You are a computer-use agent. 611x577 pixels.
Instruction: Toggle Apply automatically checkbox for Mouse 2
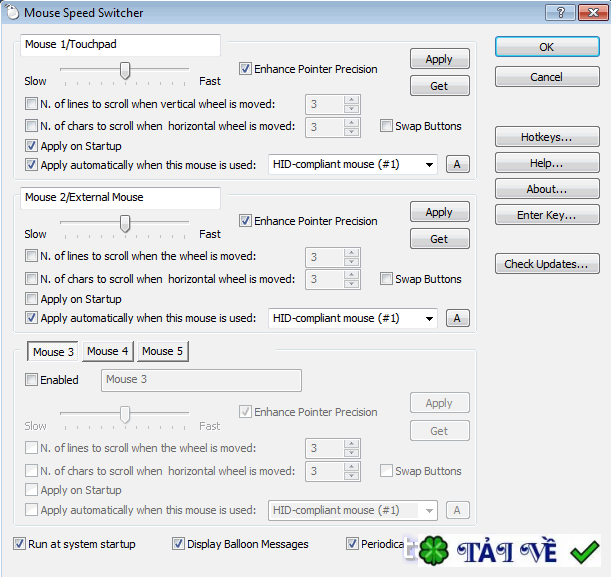31,318
